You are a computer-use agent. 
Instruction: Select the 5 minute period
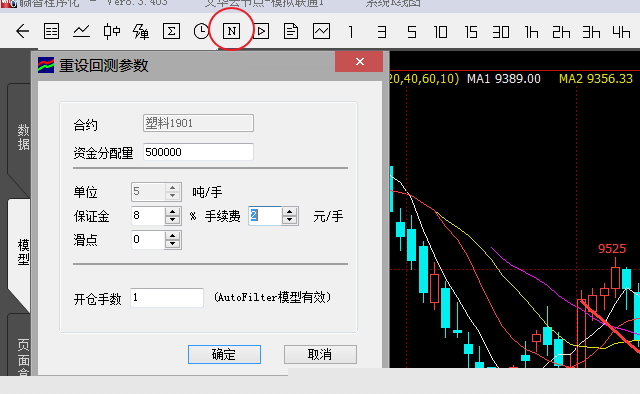click(412, 32)
